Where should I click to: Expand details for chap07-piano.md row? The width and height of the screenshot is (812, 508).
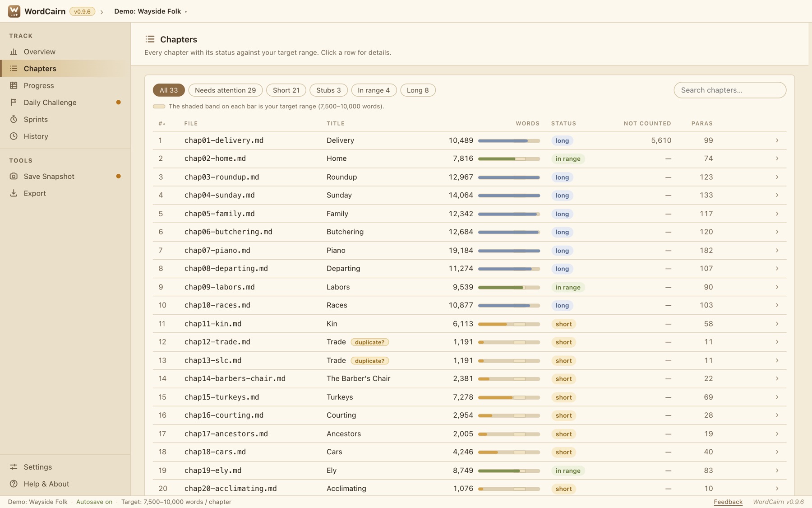click(777, 250)
